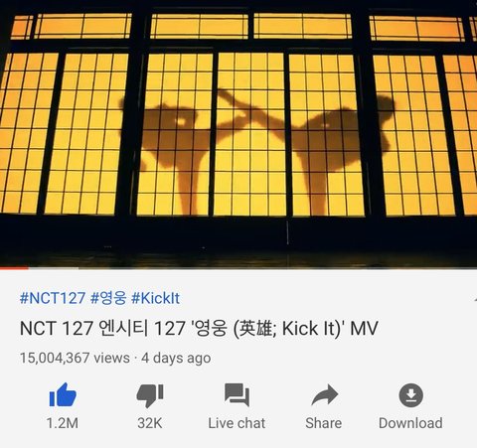
Task: Open the #KickIt hashtag link
Action: [x=156, y=298]
